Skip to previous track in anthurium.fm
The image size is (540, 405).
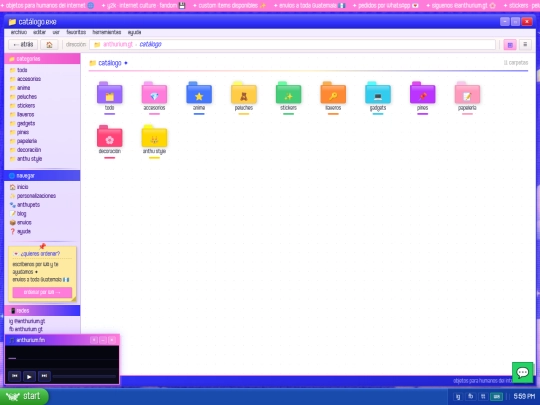[x=14, y=376]
